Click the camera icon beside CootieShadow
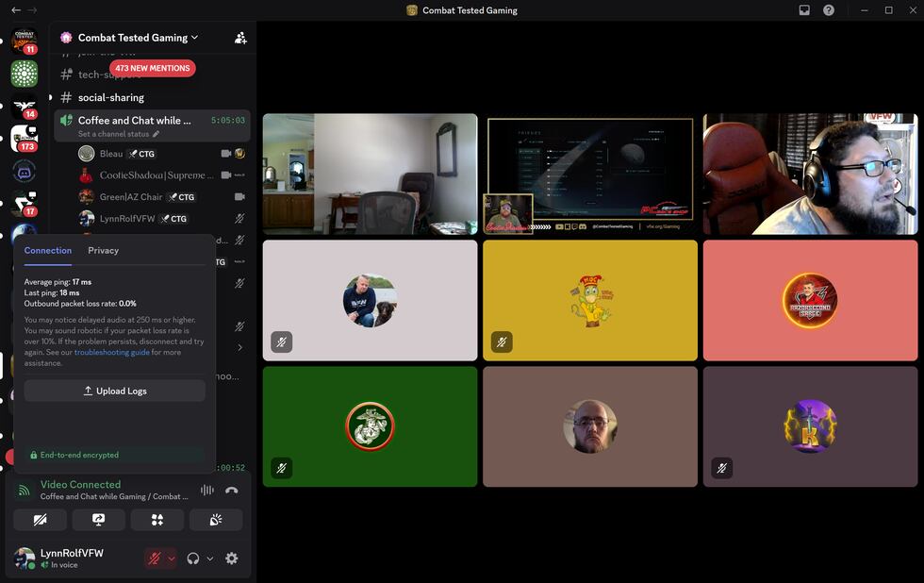 tap(225, 175)
